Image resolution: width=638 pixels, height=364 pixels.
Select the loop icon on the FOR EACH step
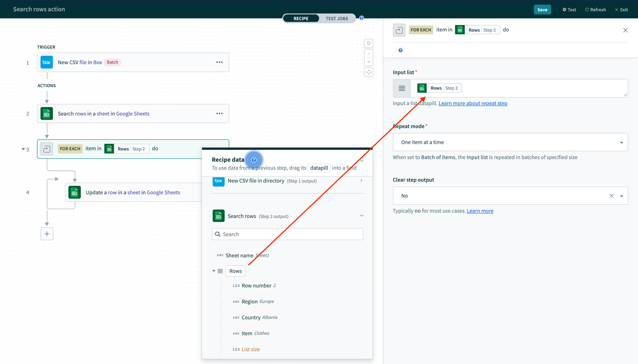point(47,149)
